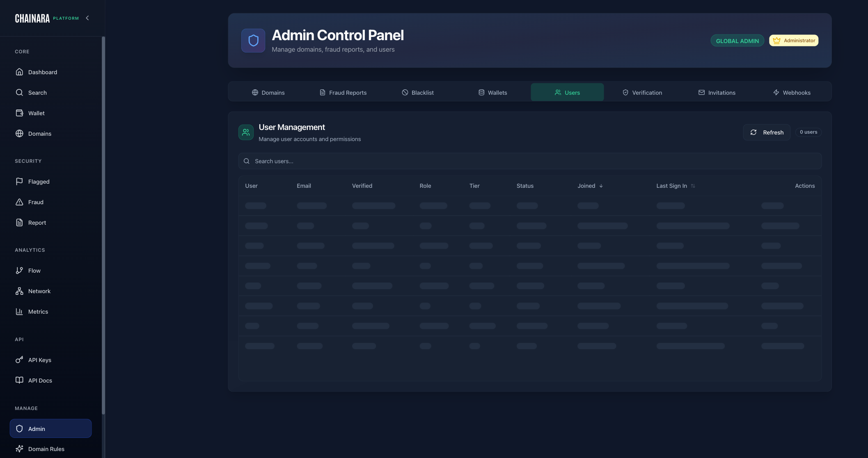
Task: Go to the Wallets tab
Action: pyautogui.click(x=492, y=92)
